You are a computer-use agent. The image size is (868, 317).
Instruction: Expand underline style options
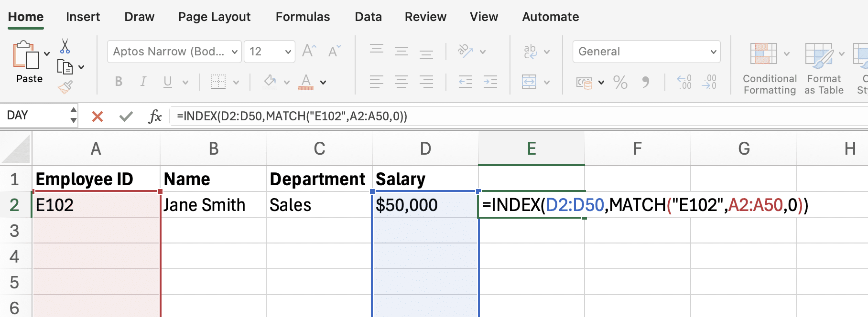tap(185, 82)
